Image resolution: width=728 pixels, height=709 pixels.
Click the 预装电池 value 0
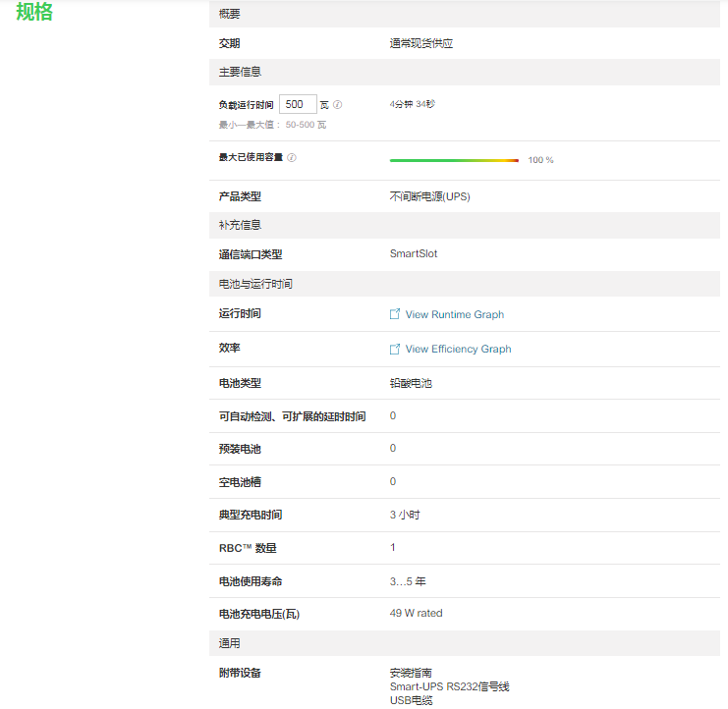click(x=393, y=449)
